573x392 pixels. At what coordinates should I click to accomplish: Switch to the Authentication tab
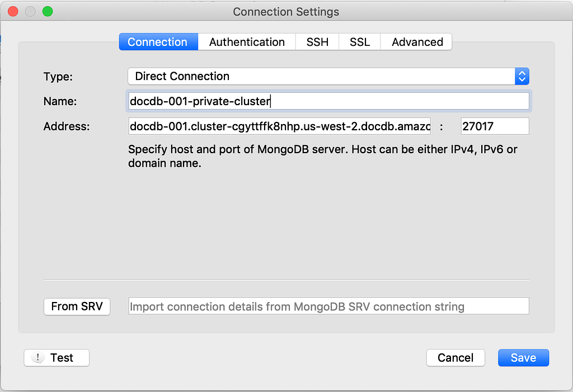247,42
